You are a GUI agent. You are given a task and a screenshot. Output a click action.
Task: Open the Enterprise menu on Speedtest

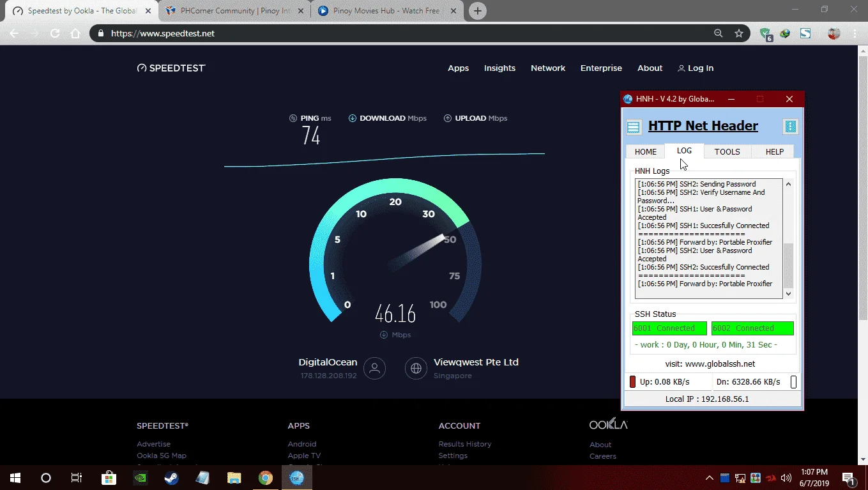tap(601, 68)
